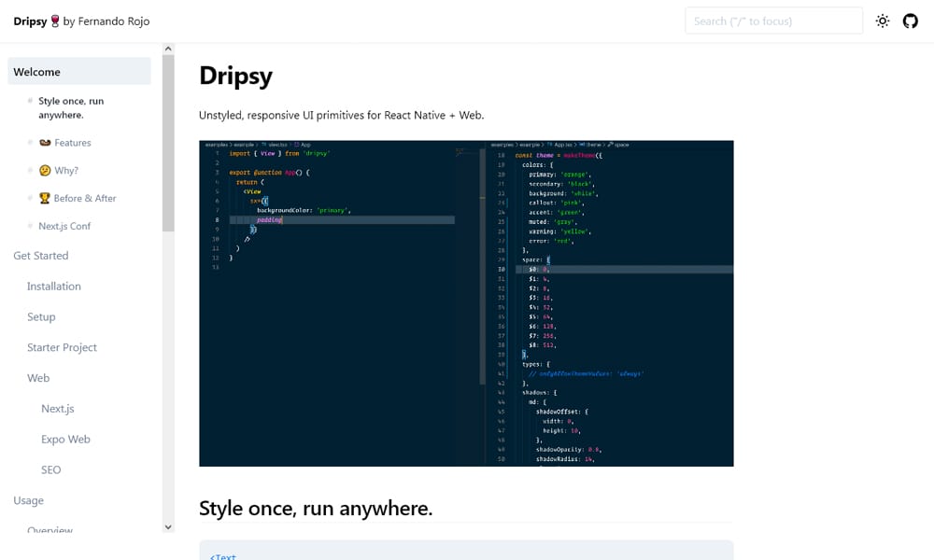The width and height of the screenshot is (934, 560).
Task: Toggle the light/dark theme sun icon
Action: 883,21
